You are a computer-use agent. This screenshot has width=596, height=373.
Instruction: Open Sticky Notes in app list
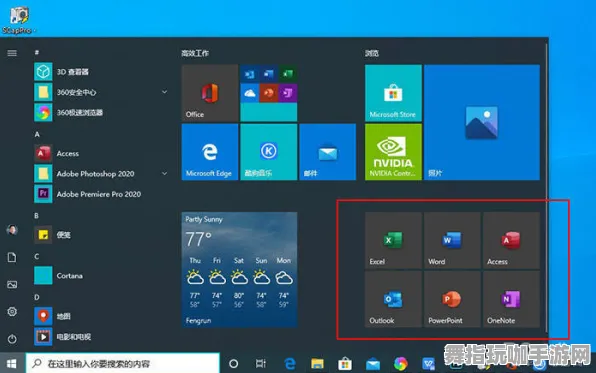(x=101, y=235)
